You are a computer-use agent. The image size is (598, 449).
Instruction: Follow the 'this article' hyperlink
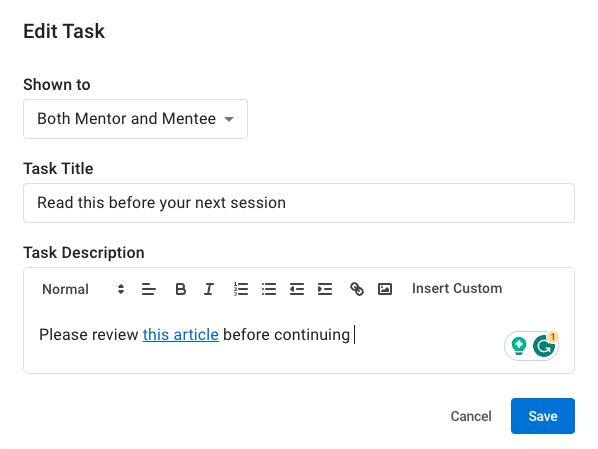click(181, 335)
